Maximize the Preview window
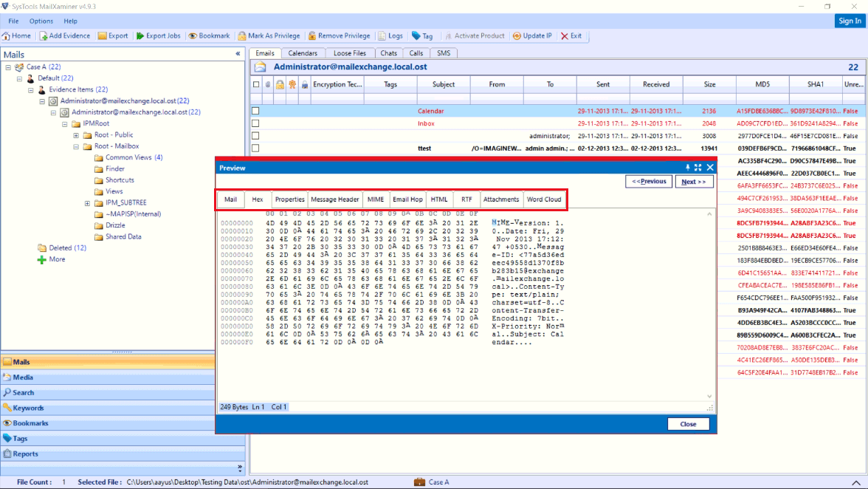This screenshot has height=489, width=868. (698, 167)
